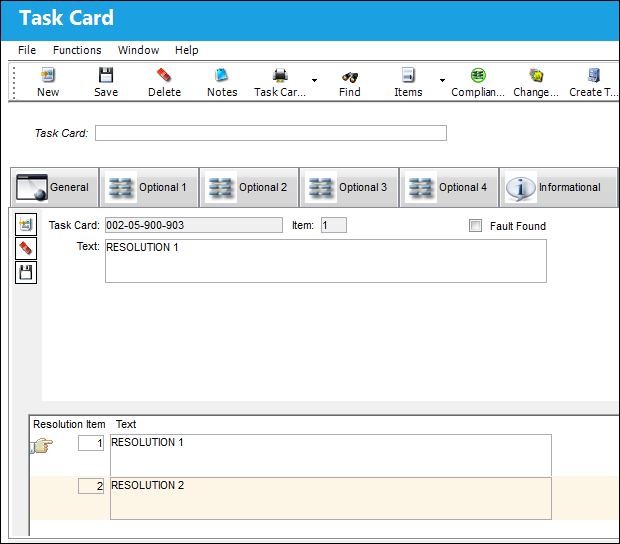Screen dimensions: 620x544
Task: Open the Functions menu
Action: pyautogui.click(x=77, y=50)
